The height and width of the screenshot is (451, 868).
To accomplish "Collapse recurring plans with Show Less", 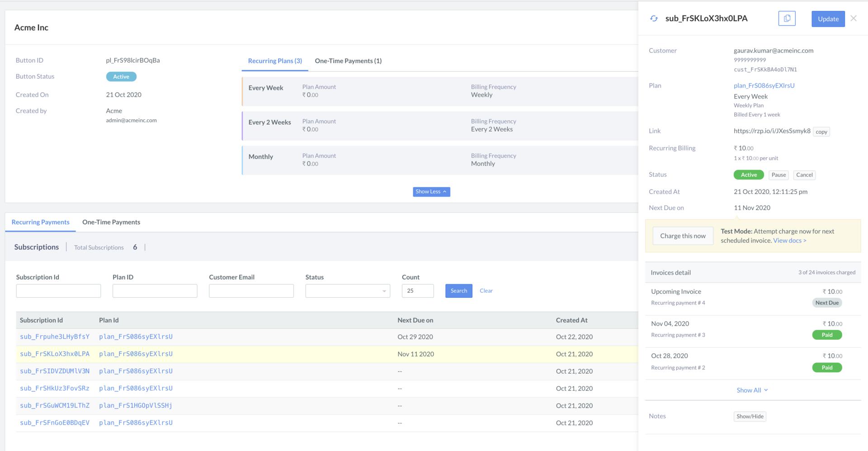I will (x=431, y=191).
